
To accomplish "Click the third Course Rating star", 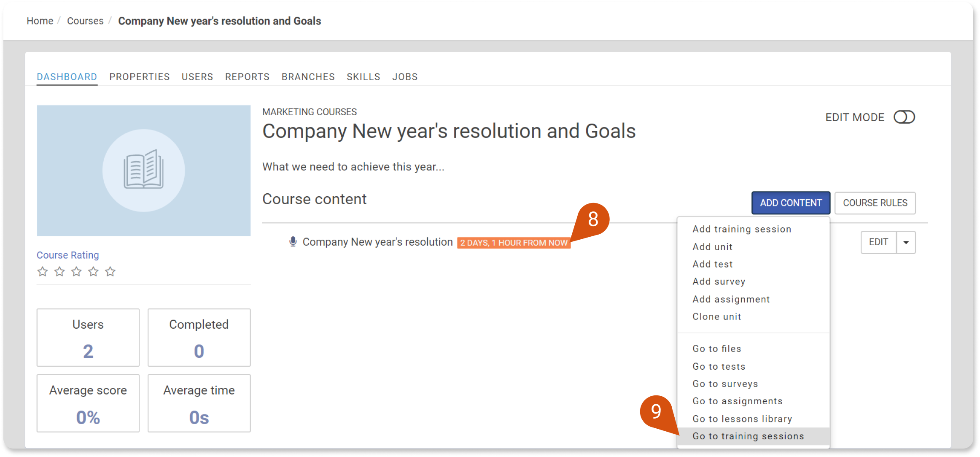I will (x=76, y=271).
